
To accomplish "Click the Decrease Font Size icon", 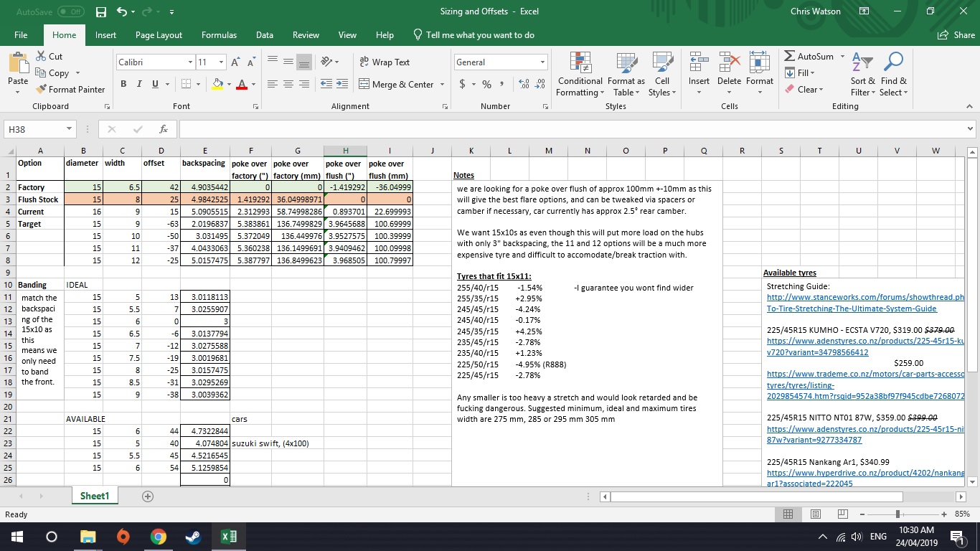I will pos(252,62).
